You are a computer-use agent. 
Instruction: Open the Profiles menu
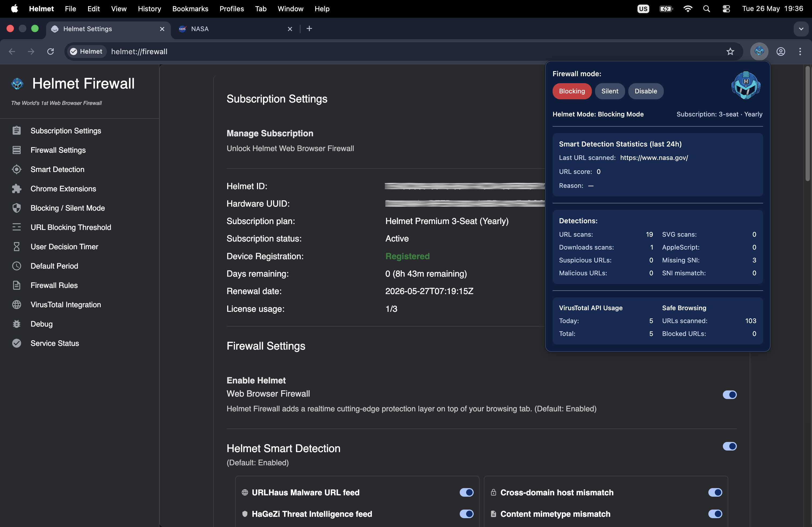(x=232, y=9)
